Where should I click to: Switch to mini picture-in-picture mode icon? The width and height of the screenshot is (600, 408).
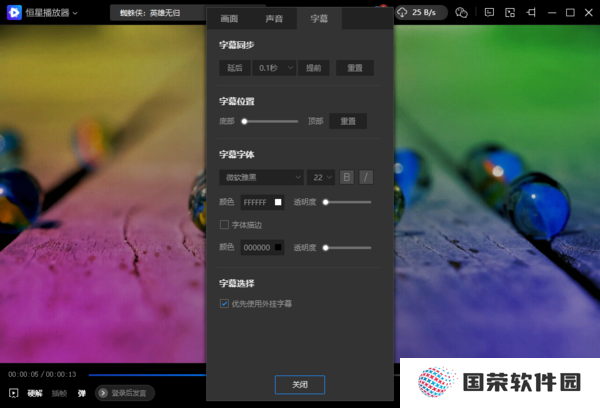click(x=510, y=13)
